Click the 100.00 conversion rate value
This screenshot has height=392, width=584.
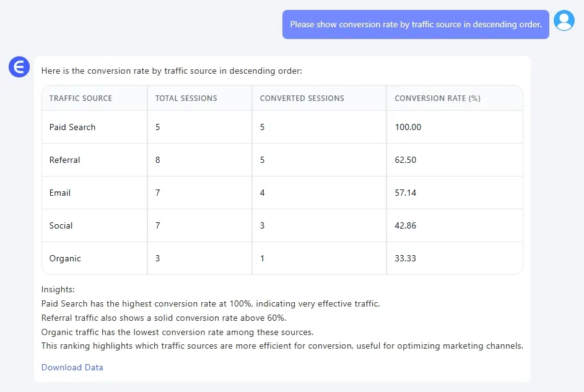coord(407,127)
